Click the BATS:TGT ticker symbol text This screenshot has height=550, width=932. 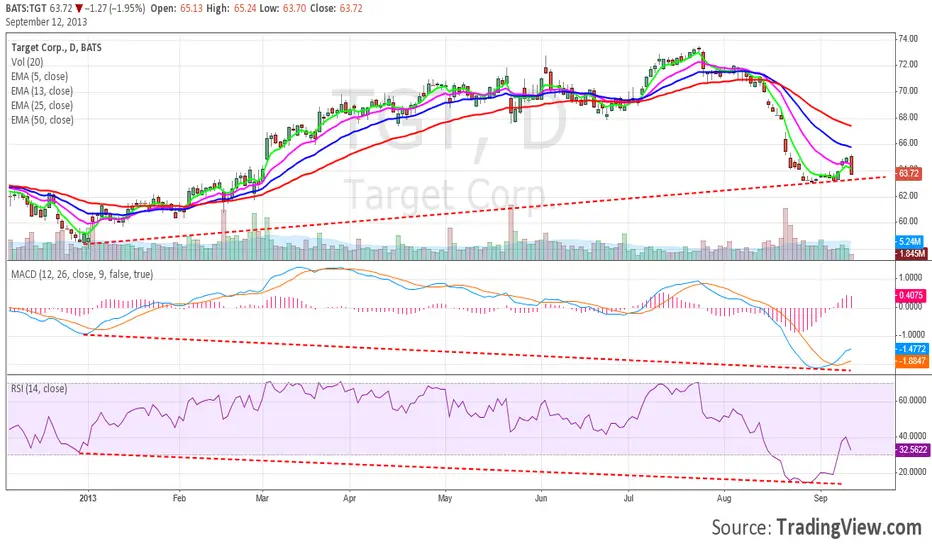coord(26,8)
